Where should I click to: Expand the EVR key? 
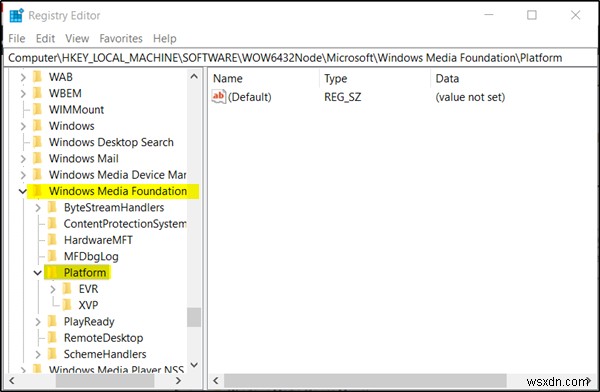click(x=53, y=289)
